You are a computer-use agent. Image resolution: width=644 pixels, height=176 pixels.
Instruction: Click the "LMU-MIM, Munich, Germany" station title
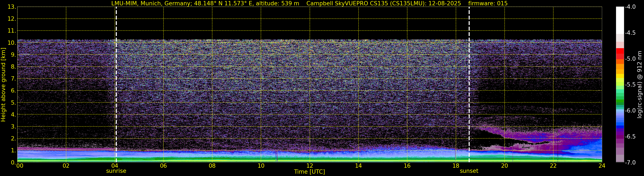click(152, 3)
